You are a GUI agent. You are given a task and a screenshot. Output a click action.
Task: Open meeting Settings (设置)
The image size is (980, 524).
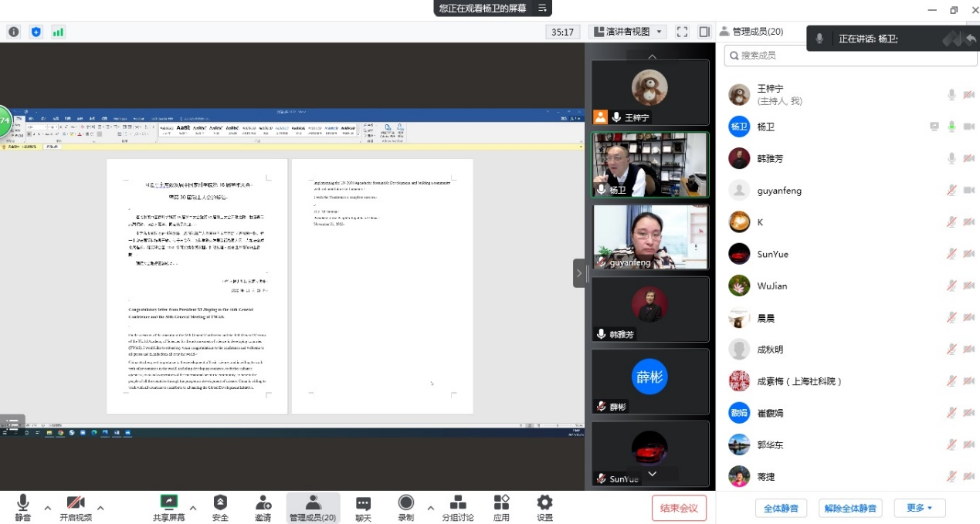[x=544, y=507]
